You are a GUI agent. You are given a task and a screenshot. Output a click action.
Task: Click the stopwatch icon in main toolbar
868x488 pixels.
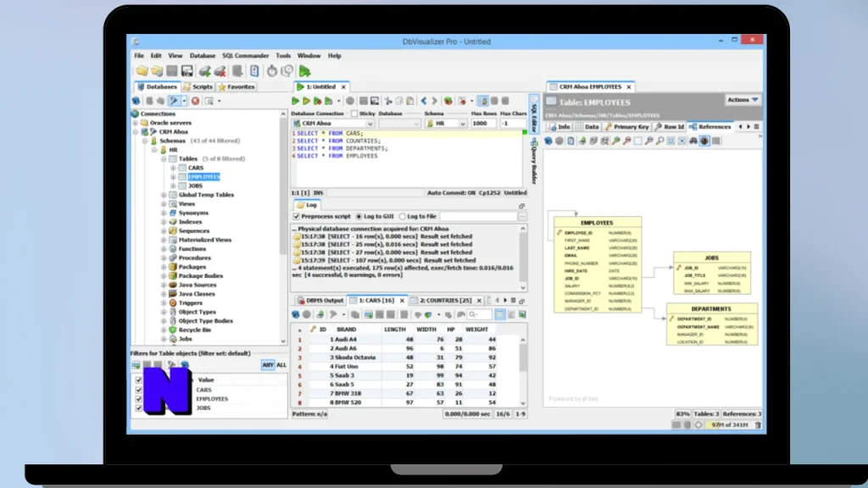pos(272,71)
